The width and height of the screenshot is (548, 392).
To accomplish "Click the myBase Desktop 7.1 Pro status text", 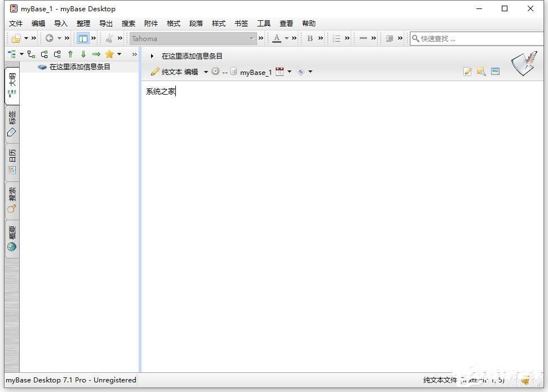I will (71, 380).
